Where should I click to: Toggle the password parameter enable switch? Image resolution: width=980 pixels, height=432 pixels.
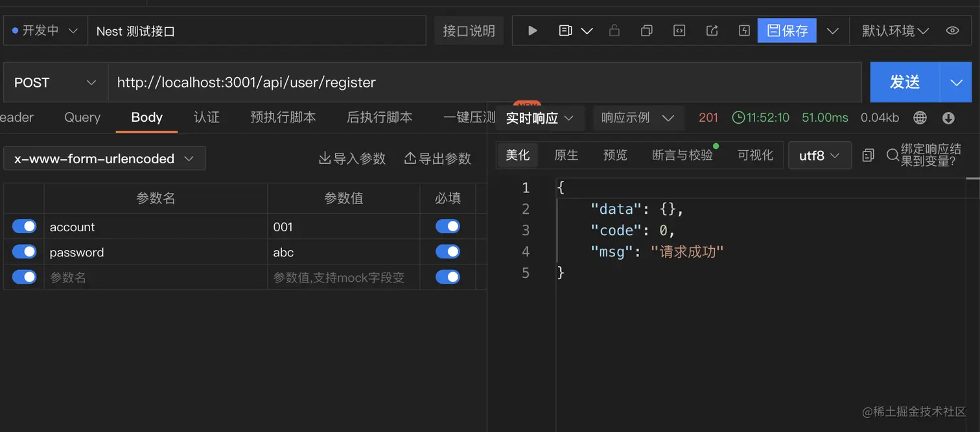tap(25, 251)
